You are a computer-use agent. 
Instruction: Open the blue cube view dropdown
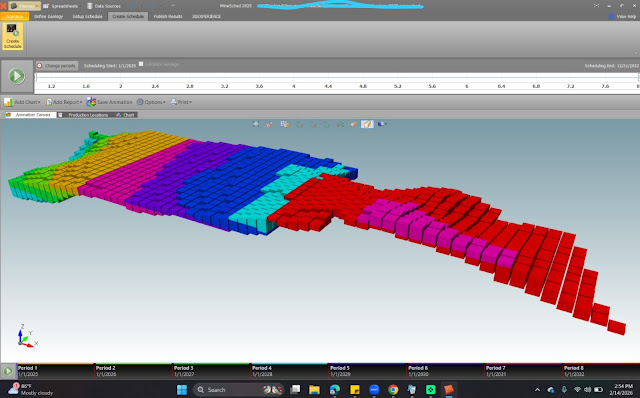pos(382,124)
